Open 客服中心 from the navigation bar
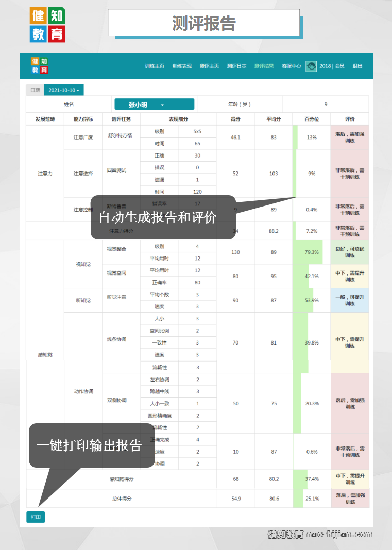Viewport: 392px width, 550px height. pyautogui.click(x=291, y=66)
